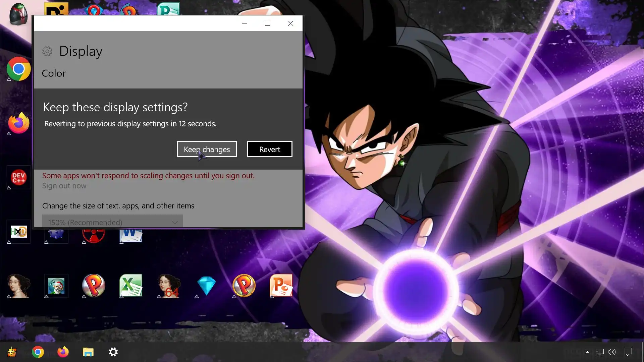This screenshot has width=644, height=362.
Task: Click the Revert button
Action: tap(270, 149)
